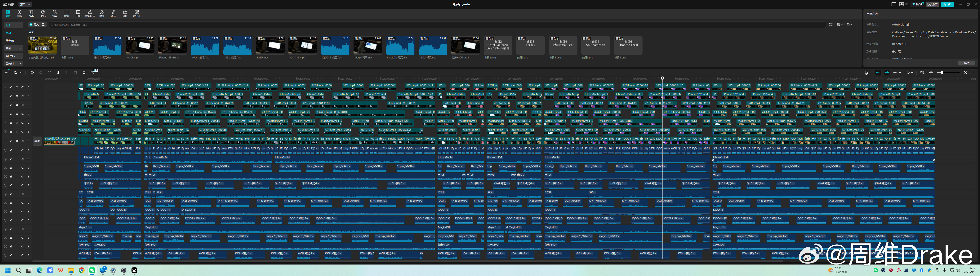This screenshot has width=980, height=276.
Task: Click the redo arrow in timeline toolbar
Action: click(x=41, y=72)
